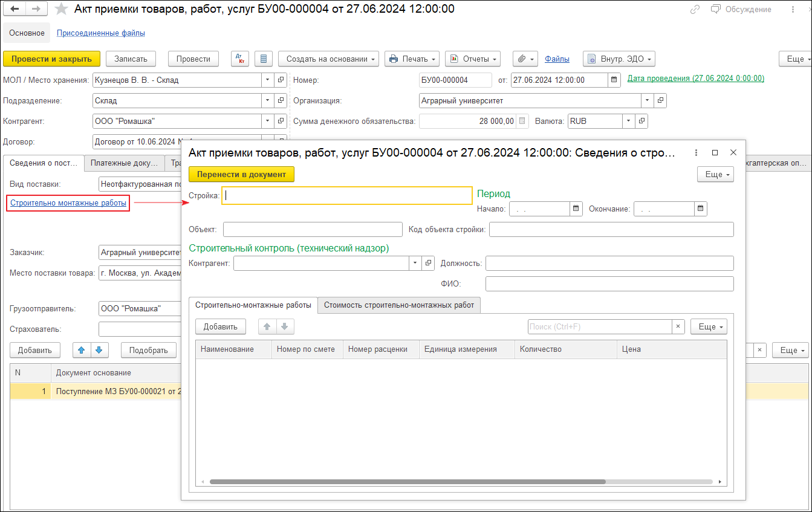Open the Строительно монтажные работы link
This screenshot has width=812, height=512.
tap(68, 203)
